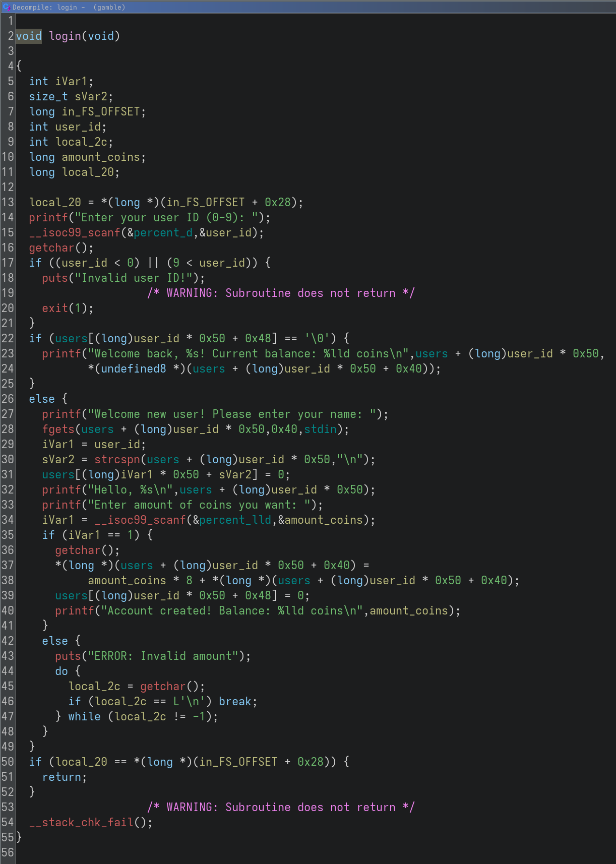Screen dimensions: 616x864
Task: Click the "Invalid user ID!" string literal
Action: tap(137, 278)
